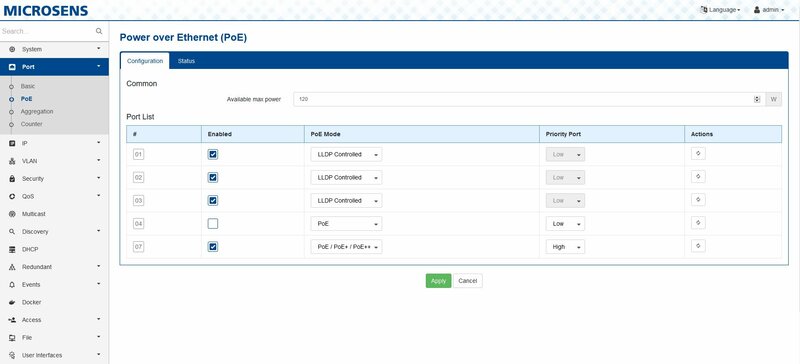Image resolution: width=800 pixels, height=364 pixels.
Task: Enable PoE on port 04 checkbox
Action: (x=213, y=224)
